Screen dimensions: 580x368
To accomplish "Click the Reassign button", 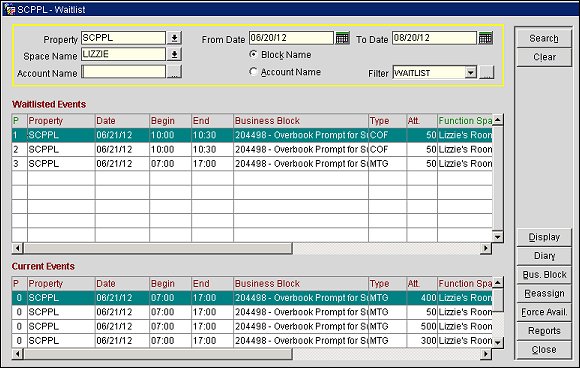I will coord(544,294).
